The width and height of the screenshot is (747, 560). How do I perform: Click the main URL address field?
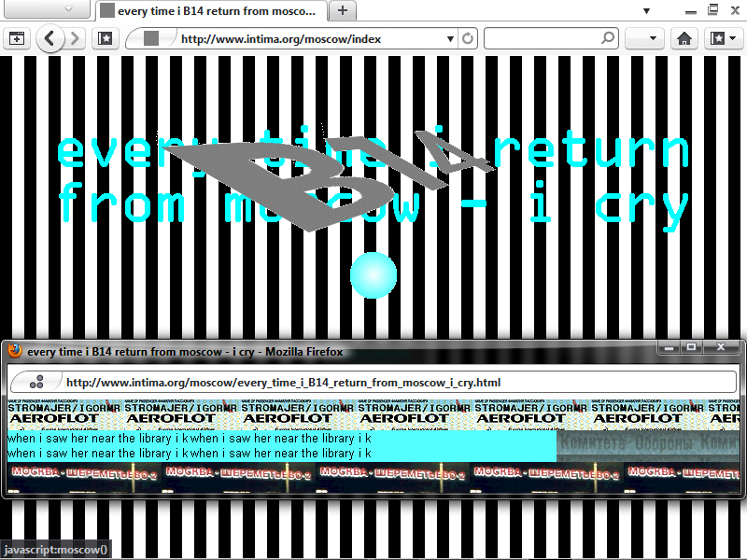point(312,39)
